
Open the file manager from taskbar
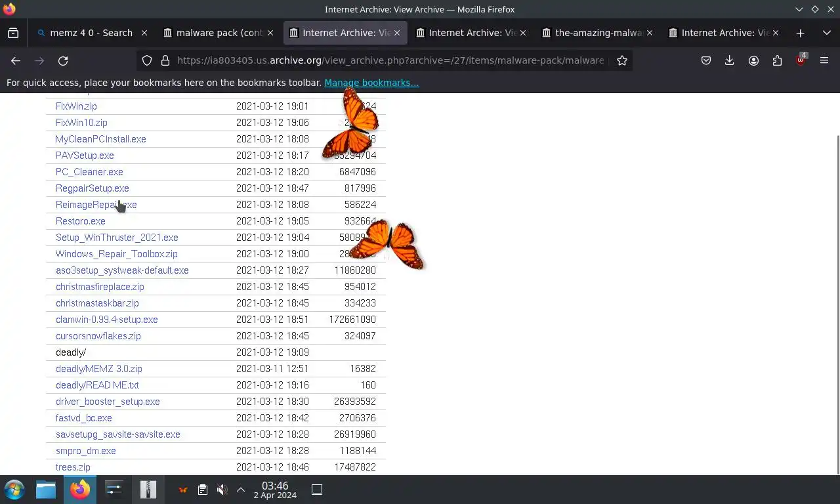(46, 490)
